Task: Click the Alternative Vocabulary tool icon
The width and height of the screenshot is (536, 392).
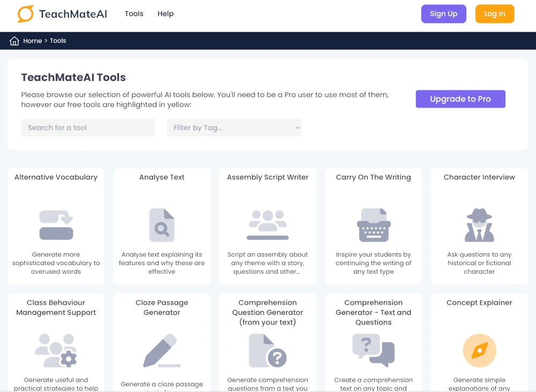Action: pos(56,225)
